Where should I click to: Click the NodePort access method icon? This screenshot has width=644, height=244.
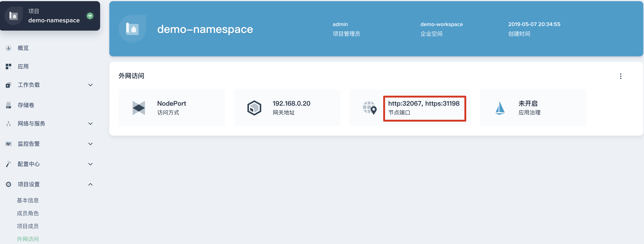pos(139,108)
